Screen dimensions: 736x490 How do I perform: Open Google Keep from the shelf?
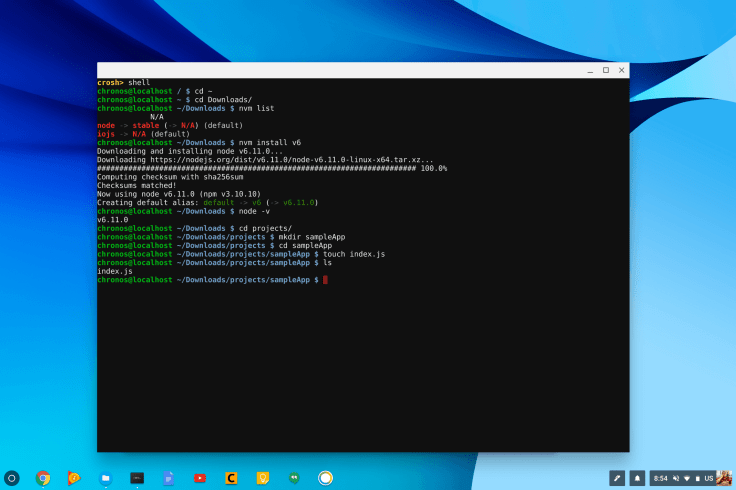coord(262,478)
